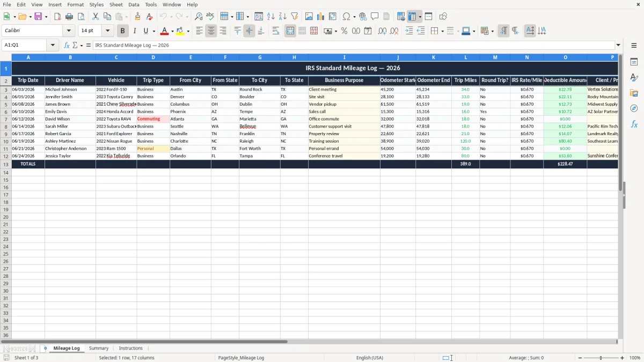Click the Select All corner button
The width and height of the screenshot is (644, 362).
click(x=6, y=57)
